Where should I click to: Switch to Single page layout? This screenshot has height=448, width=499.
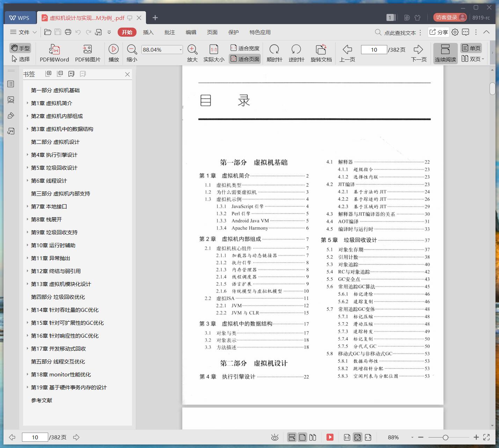pyautogui.click(x=471, y=48)
